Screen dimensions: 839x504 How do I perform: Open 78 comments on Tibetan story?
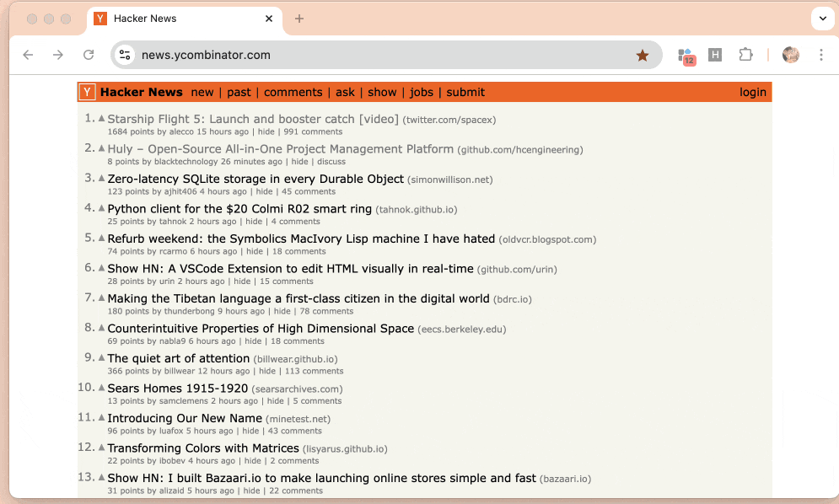(326, 311)
